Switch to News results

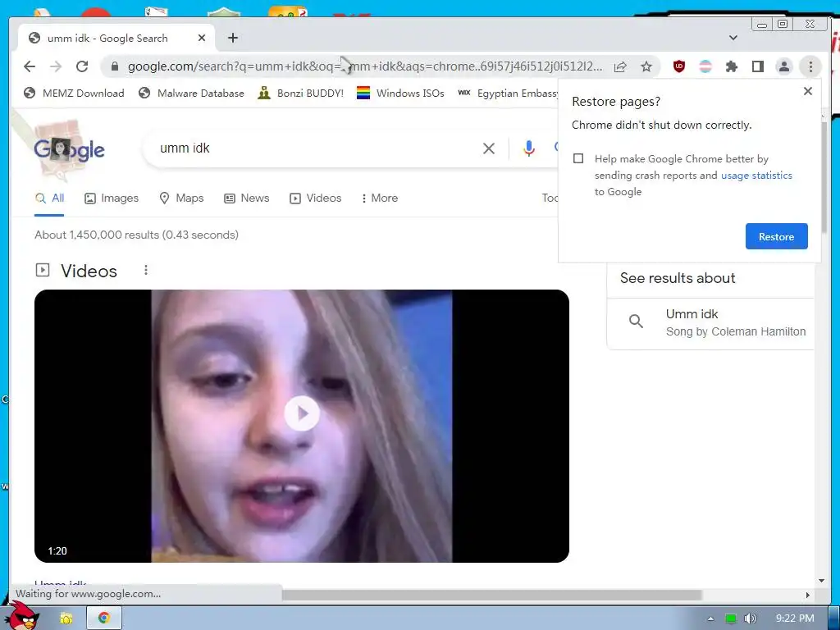tap(246, 199)
